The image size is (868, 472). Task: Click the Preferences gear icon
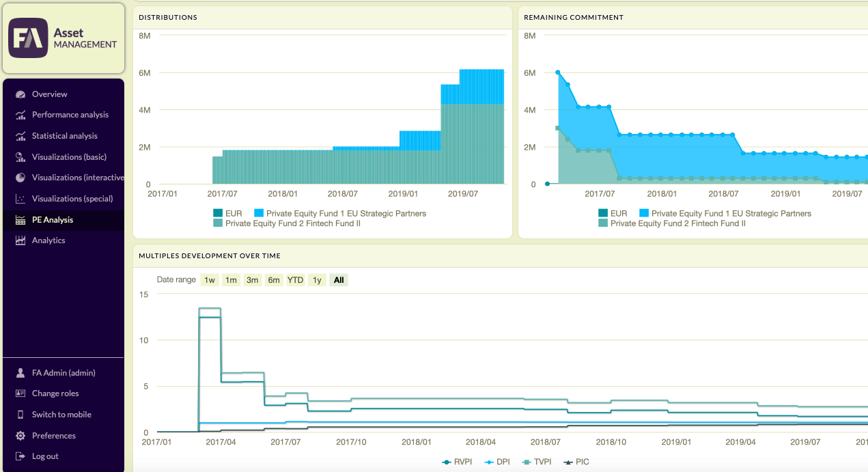point(20,436)
